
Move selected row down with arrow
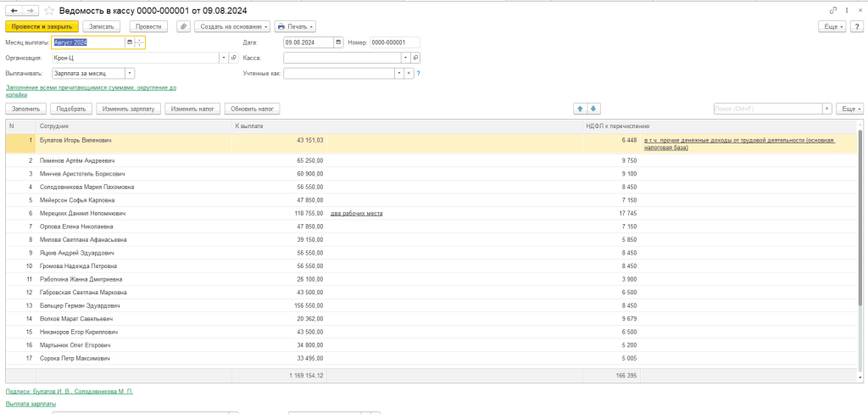(593, 109)
